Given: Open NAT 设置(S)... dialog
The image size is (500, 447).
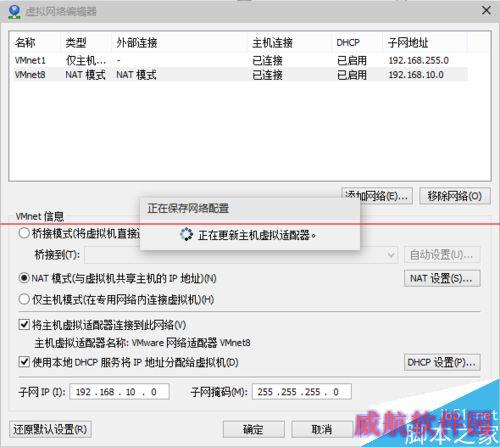Looking at the screenshot, I should point(442,278).
